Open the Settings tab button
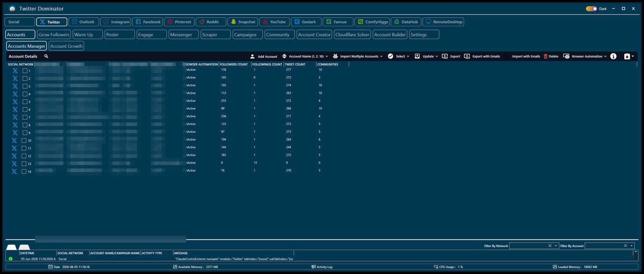644x274 pixels. (424, 35)
